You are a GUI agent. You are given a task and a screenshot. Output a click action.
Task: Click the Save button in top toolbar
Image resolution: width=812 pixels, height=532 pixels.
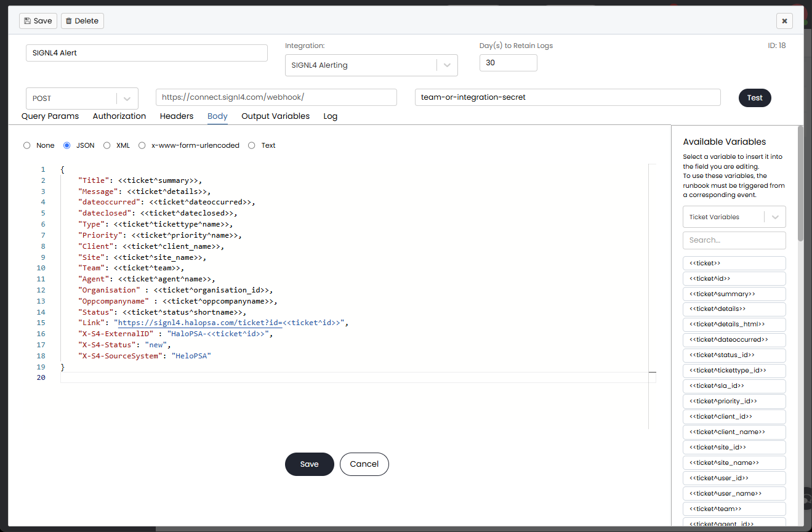[x=38, y=21]
